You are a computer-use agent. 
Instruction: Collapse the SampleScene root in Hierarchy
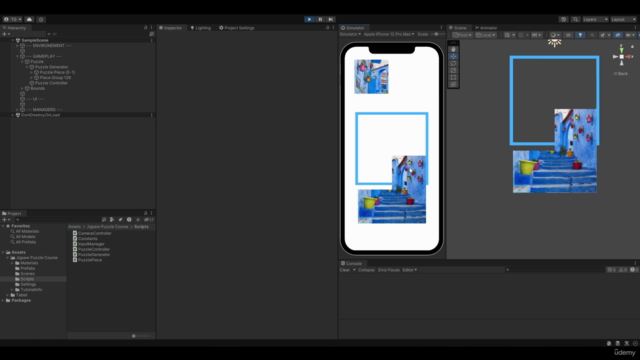13,40
